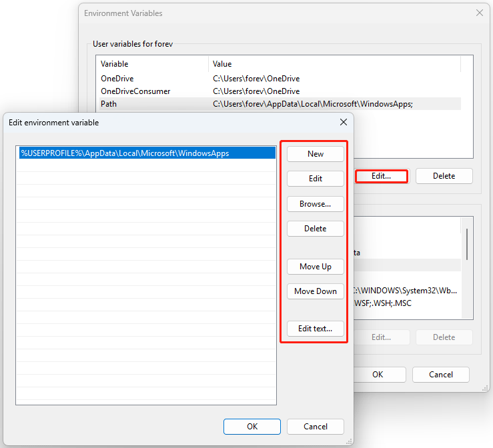Close the Edit environment variable dialog

[x=344, y=123]
